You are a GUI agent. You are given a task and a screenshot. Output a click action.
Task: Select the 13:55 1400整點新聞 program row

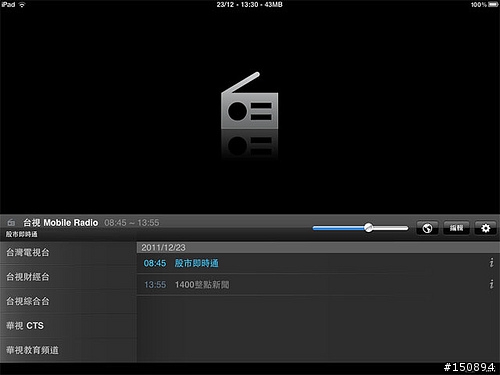click(318, 285)
